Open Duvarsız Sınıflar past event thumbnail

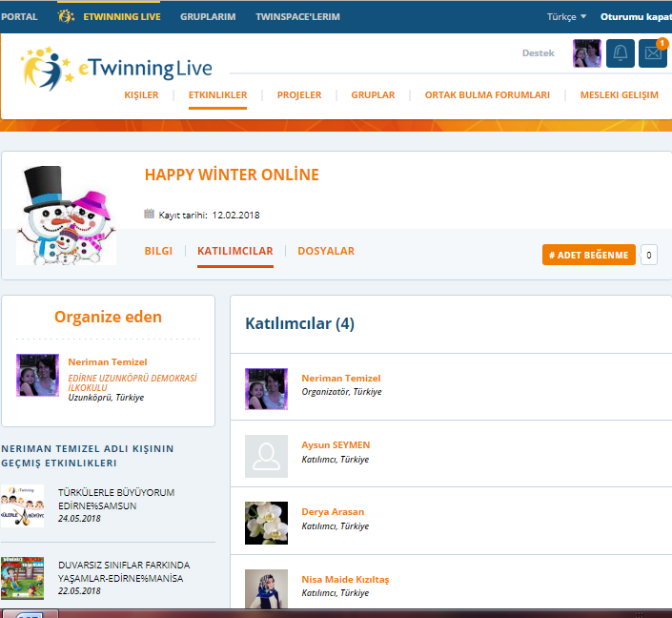pyautogui.click(x=22, y=578)
